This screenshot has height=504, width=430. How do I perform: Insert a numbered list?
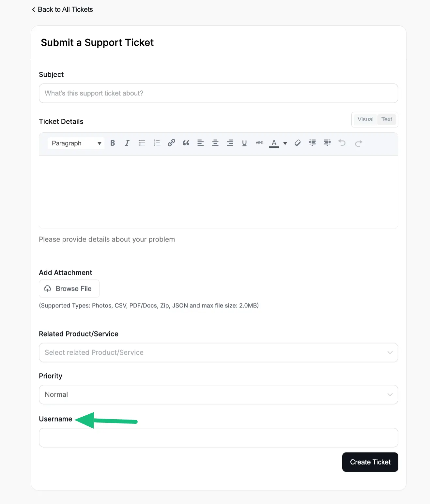[x=157, y=143]
